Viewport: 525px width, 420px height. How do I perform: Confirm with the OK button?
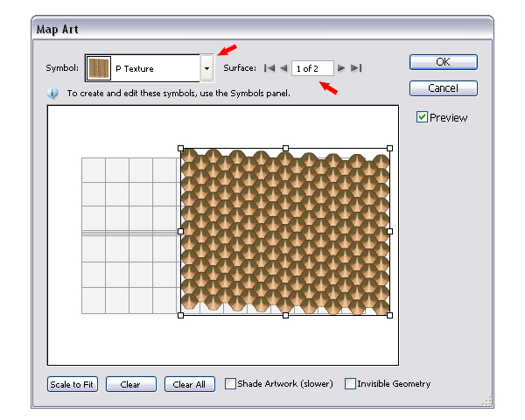(x=444, y=62)
